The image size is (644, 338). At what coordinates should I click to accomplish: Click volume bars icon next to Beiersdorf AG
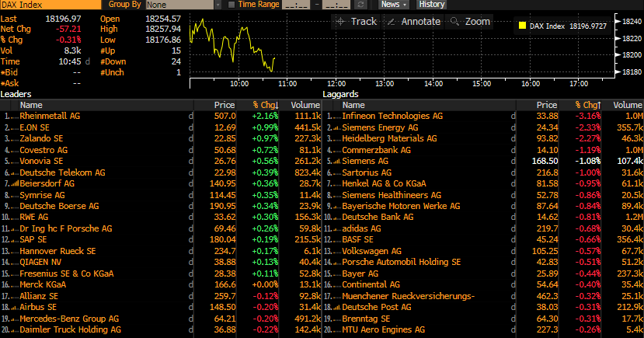15,183
